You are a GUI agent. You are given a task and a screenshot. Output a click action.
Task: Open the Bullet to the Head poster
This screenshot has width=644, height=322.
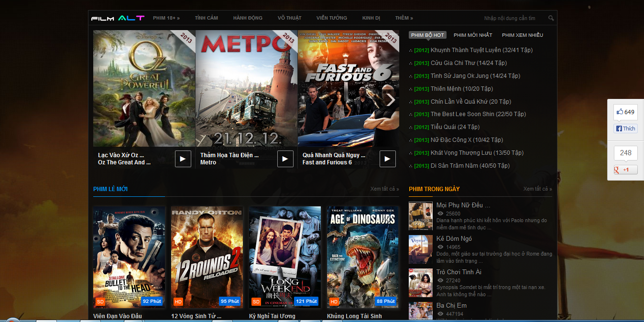pos(130,257)
